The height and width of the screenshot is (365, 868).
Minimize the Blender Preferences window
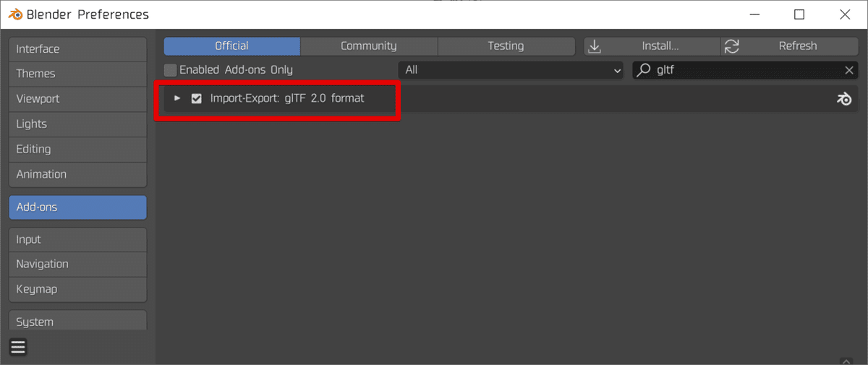point(756,14)
